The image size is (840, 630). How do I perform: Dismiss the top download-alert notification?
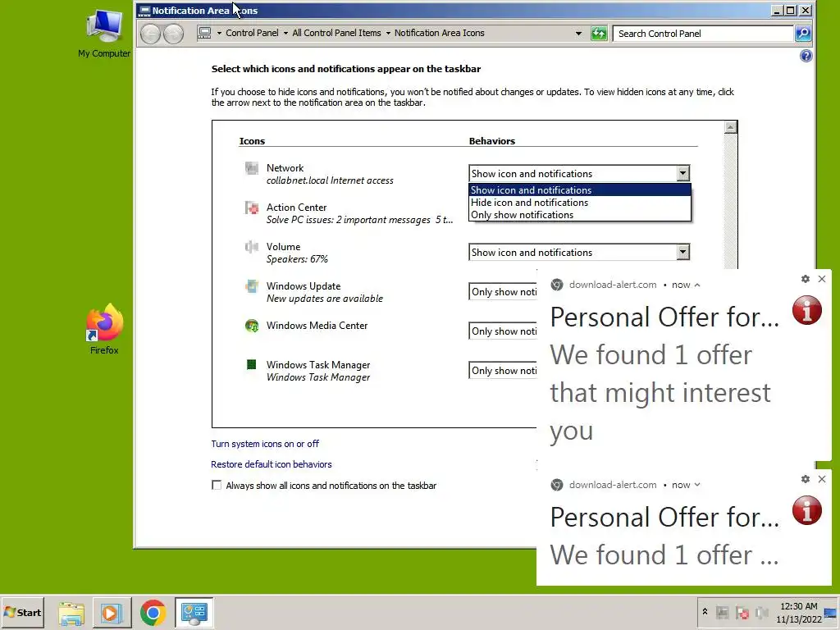(x=822, y=279)
